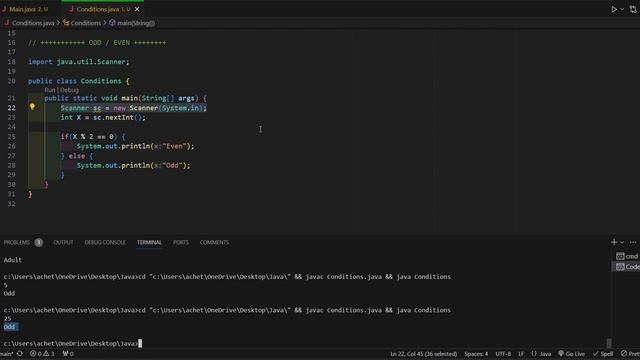Click inside the terminal command prompt line
Screen dimensions: 640x360
pos(72,344)
